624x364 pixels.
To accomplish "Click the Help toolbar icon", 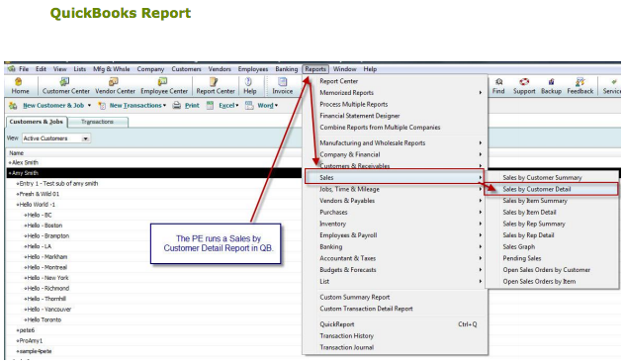I will pos(249,82).
